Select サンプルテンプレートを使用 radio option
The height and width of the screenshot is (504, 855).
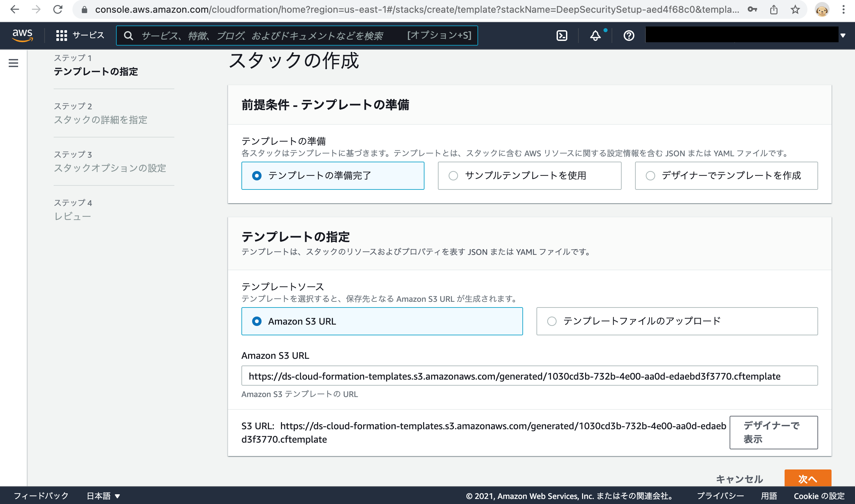[529, 176]
